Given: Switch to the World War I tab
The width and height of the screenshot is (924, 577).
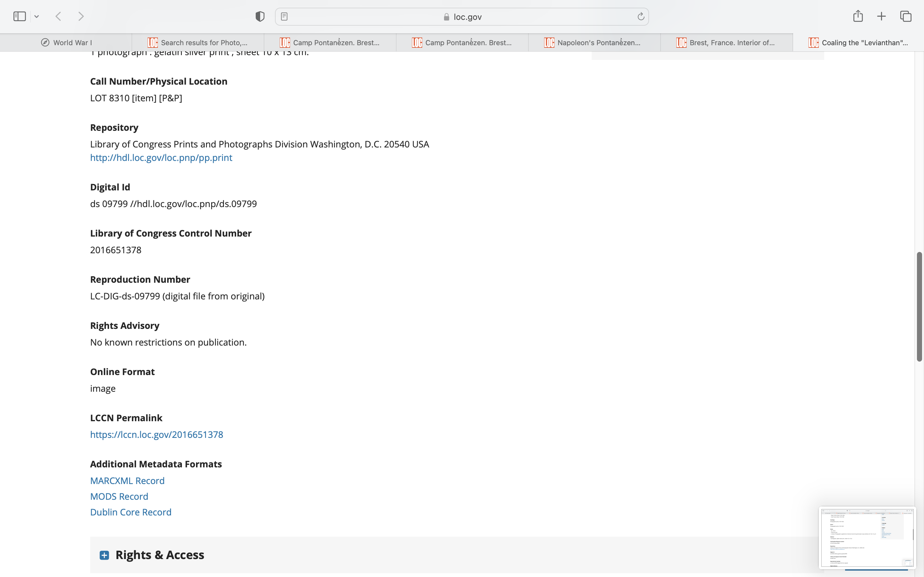Looking at the screenshot, I should tap(66, 43).
